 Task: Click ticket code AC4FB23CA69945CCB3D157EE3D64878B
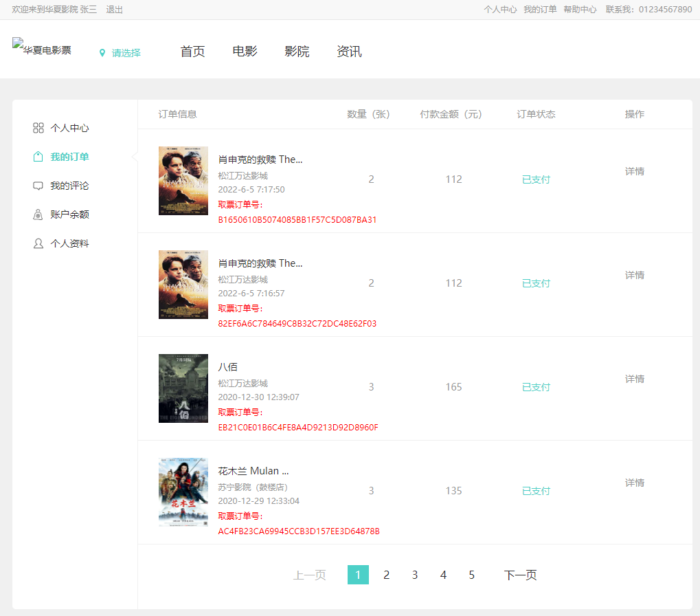[x=299, y=531]
